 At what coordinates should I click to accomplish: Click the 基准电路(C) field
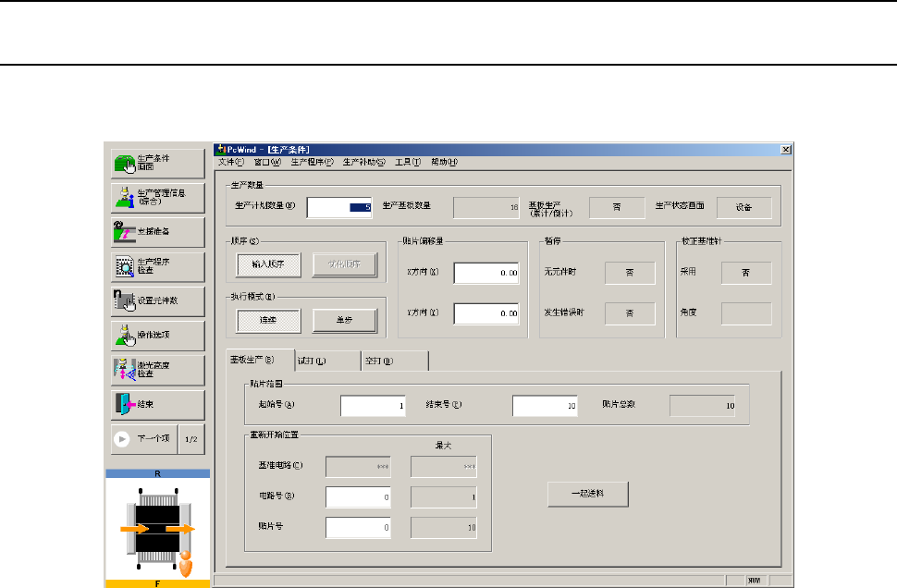point(358,467)
